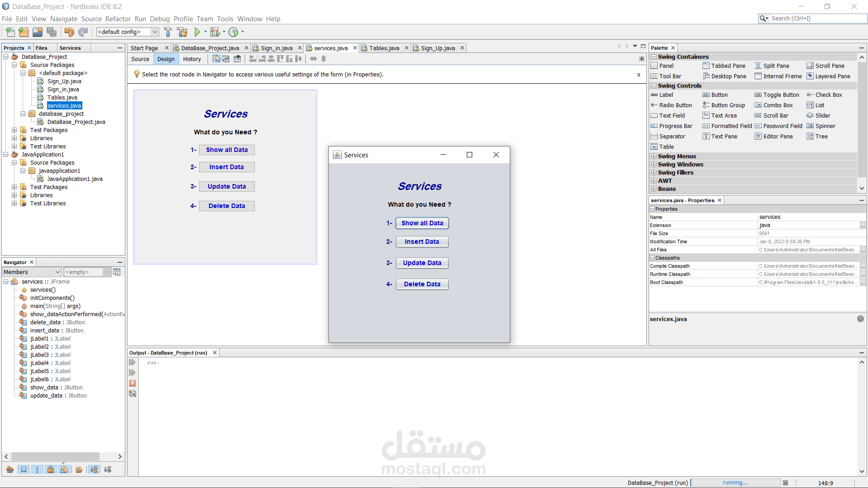Expand the Swing Menus palette category
Viewport: 868px width, 488px height.
coord(654,156)
